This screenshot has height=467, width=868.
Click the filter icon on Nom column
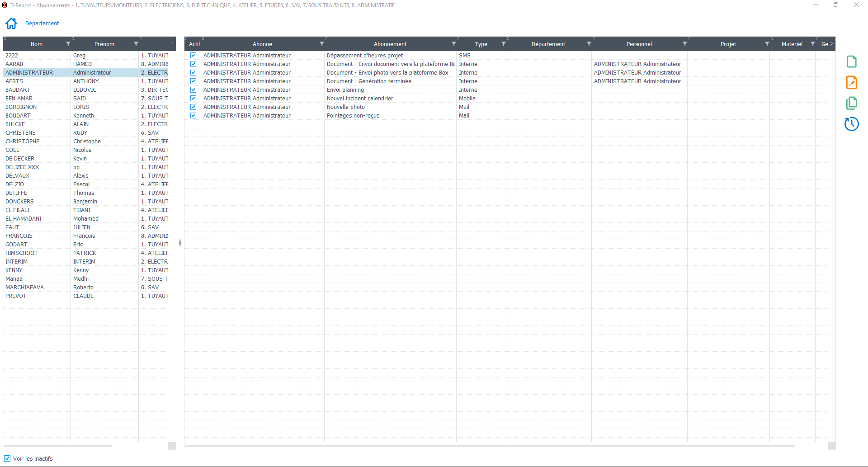coord(68,44)
